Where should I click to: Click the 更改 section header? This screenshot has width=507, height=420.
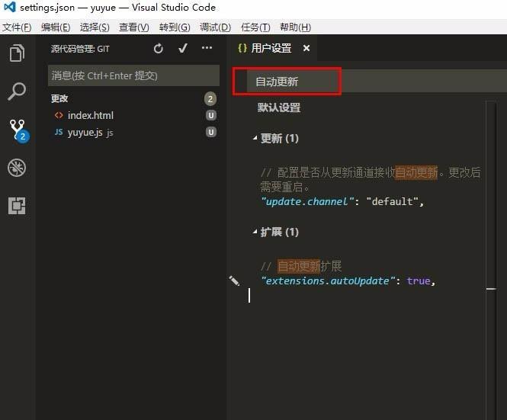tap(59, 98)
